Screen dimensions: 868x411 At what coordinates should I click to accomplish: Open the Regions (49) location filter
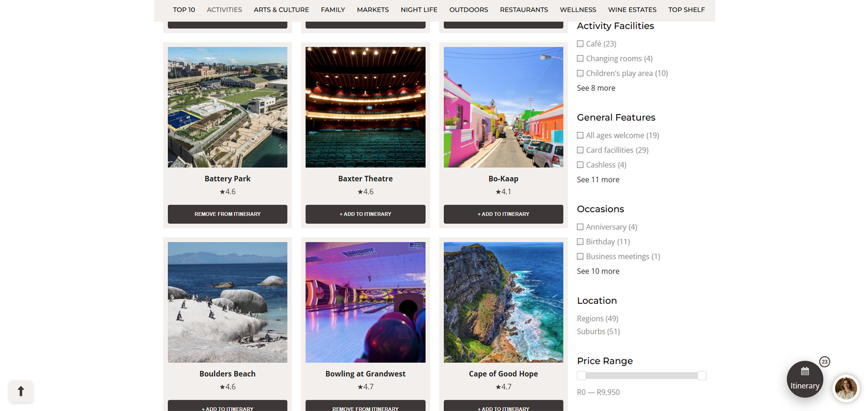tap(598, 318)
